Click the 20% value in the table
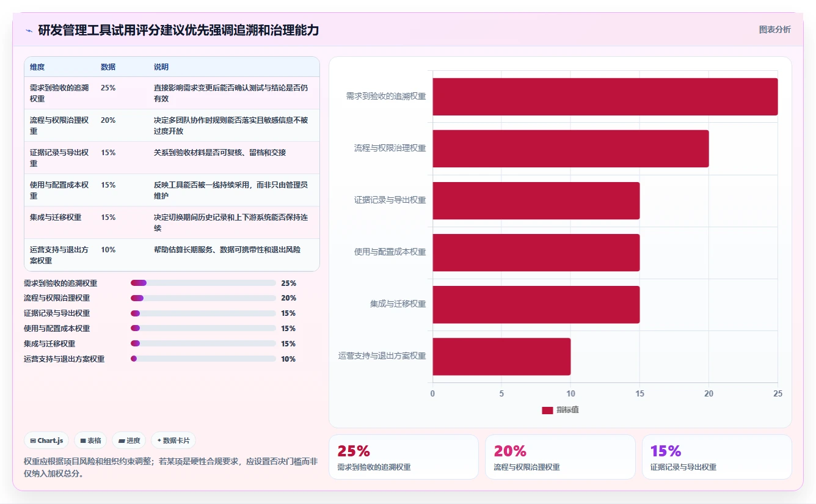The width and height of the screenshot is (816, 504). coord(108,120)
